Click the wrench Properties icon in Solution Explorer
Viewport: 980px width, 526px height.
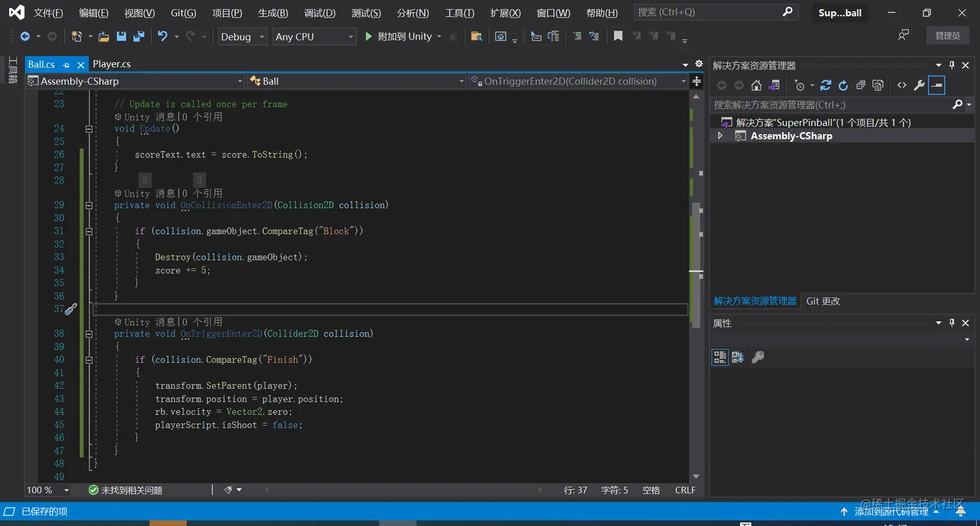coord(919,86)
